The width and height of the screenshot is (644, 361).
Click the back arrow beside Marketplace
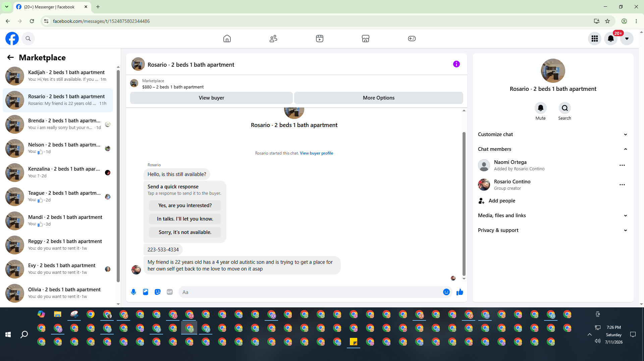click(x=10, y=58)
